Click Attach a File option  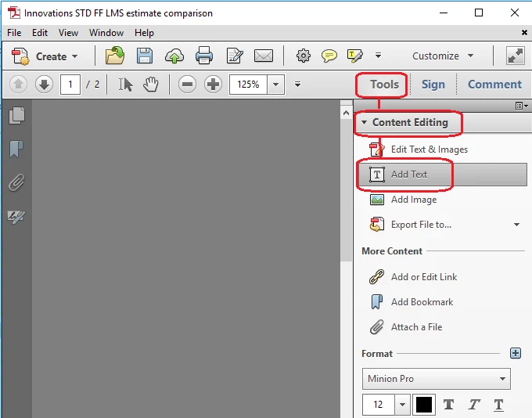pyautogui.click(x=406, y=327)
